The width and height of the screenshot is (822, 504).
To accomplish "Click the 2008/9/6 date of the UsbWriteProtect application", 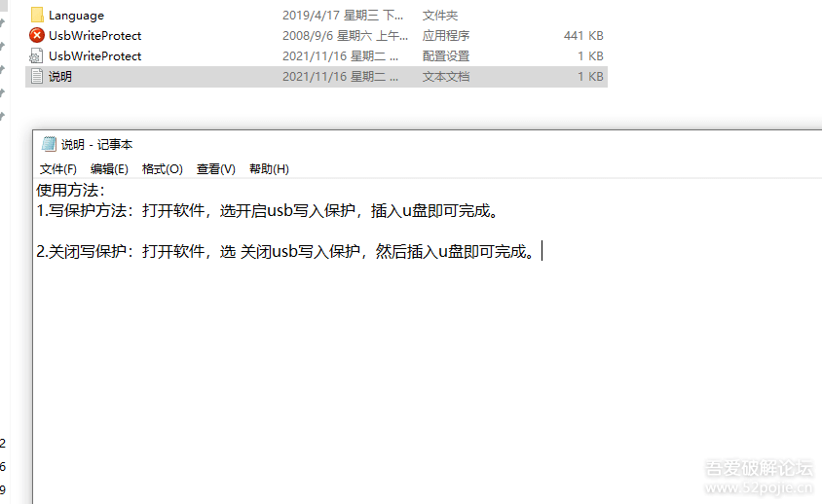I will [345, 36].
